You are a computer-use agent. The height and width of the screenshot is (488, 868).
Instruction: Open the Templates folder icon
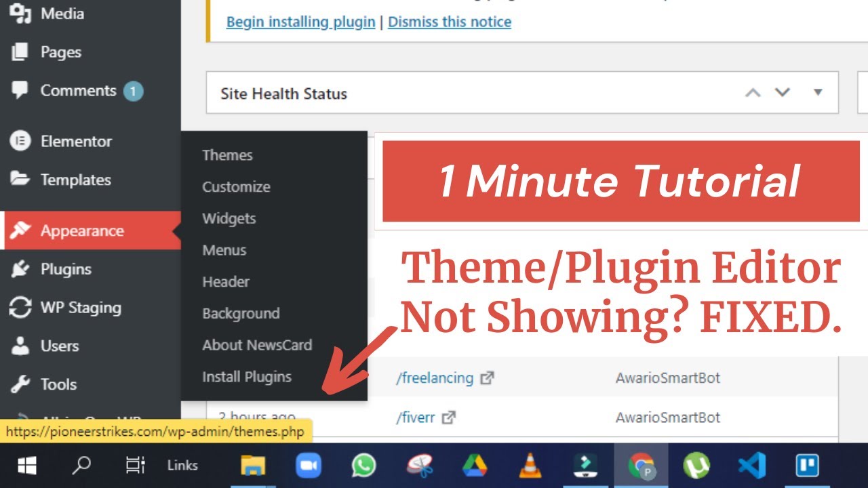[20, 180]
